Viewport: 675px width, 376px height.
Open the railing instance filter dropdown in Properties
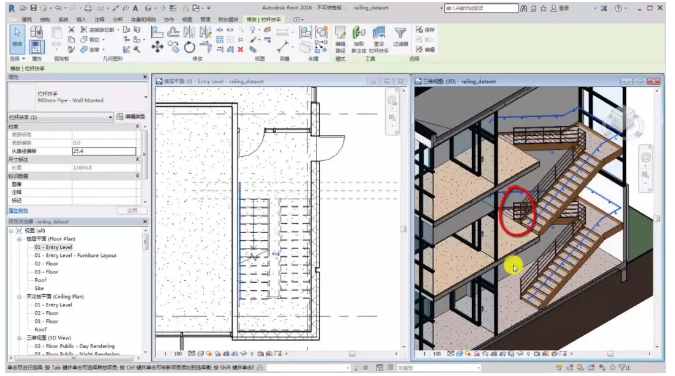tap(110, 117)
